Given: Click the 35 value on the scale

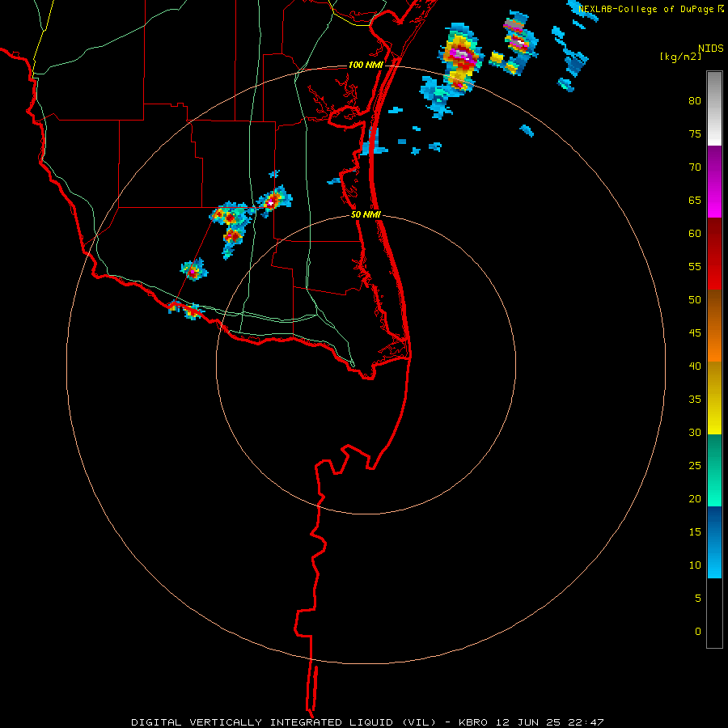Looking at the screenshot, I should [x=695, y=400].
